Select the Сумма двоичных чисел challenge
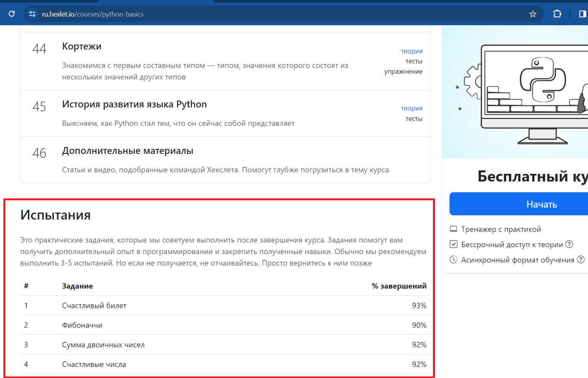588x378 pixels. coord(103,345)
